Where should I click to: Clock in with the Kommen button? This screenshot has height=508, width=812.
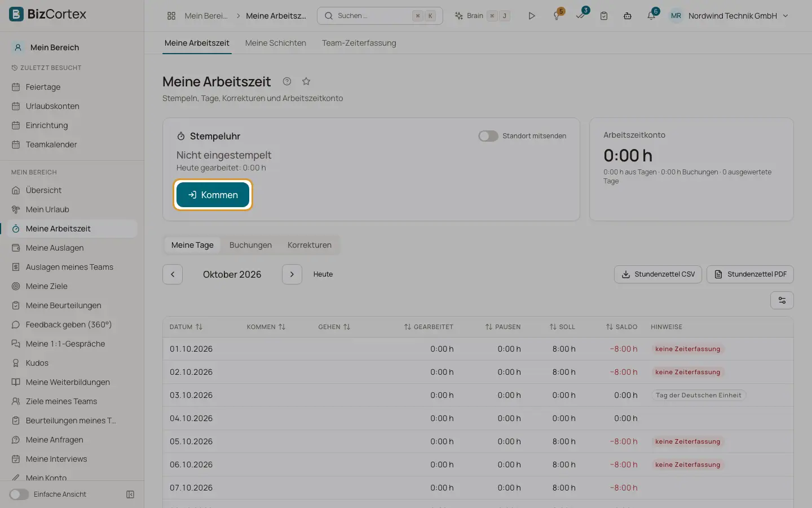(x=213, y=195)
